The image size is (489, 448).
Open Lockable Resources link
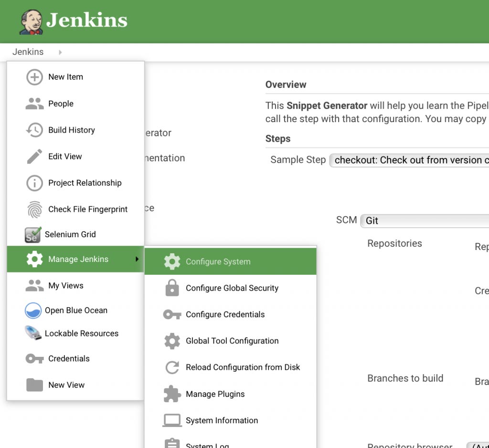[82, 333]
